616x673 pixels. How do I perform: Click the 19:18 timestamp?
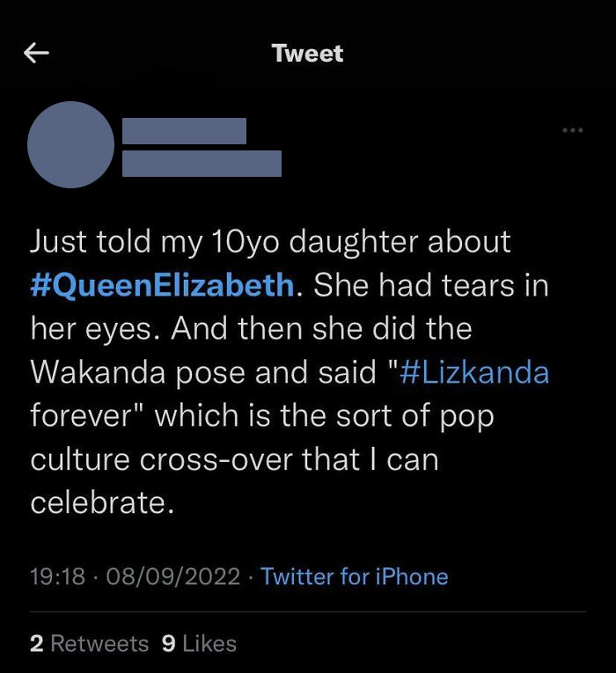[57, 577]
